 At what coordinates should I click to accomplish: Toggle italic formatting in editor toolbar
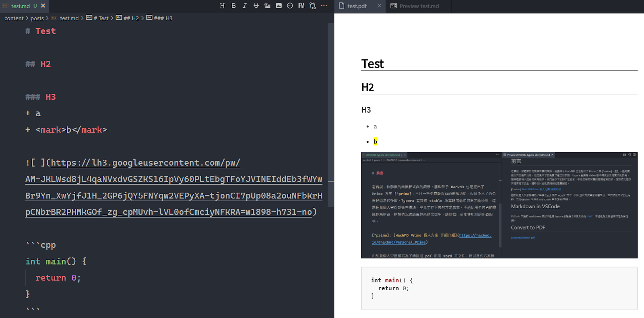[x=245, y=6]
